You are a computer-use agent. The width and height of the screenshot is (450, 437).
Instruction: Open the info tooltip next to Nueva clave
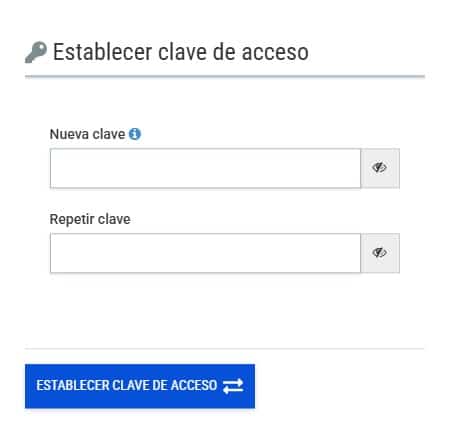tap(135, 134)
